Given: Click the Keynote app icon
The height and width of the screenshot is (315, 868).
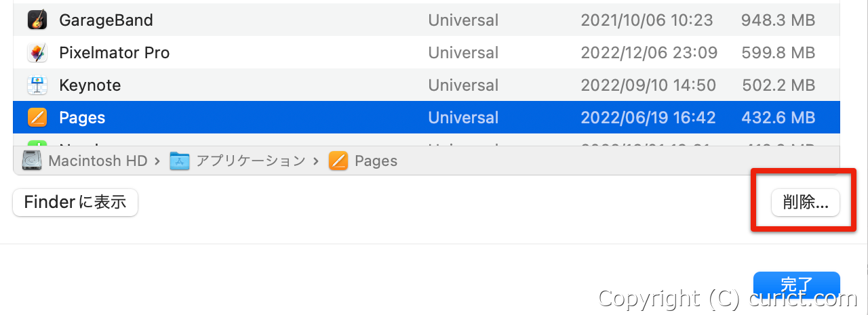Looking at the screenshot, I should (x=37, y=85).
